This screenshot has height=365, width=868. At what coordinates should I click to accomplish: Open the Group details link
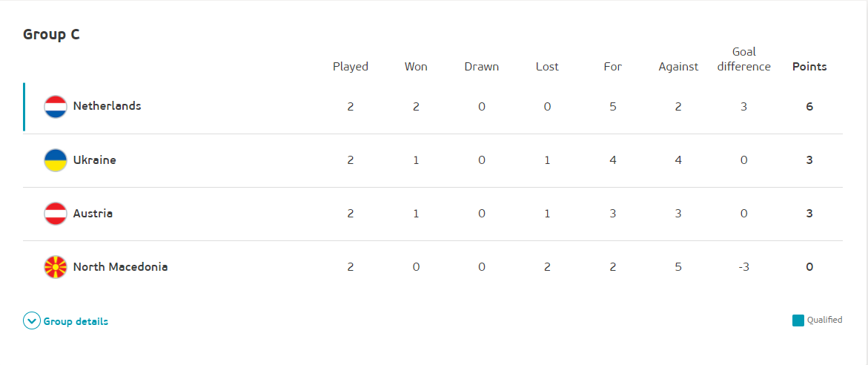[76, 321]
